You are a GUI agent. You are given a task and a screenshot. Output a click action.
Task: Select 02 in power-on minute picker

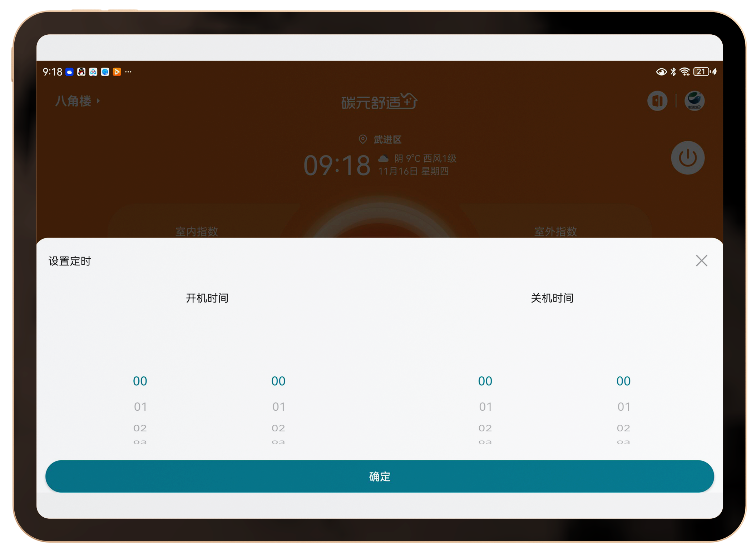278,428
